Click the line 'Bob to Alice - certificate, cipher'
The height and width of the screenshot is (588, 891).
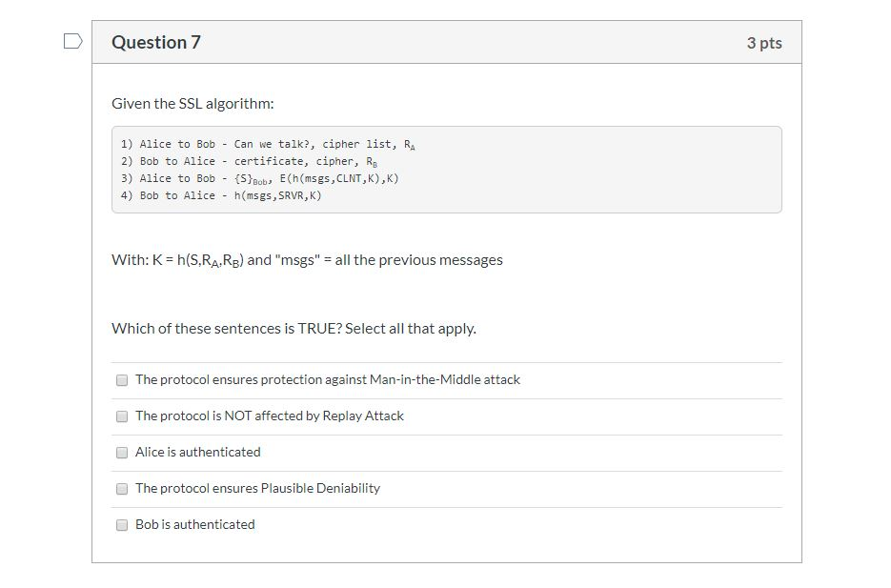point(253,161)
